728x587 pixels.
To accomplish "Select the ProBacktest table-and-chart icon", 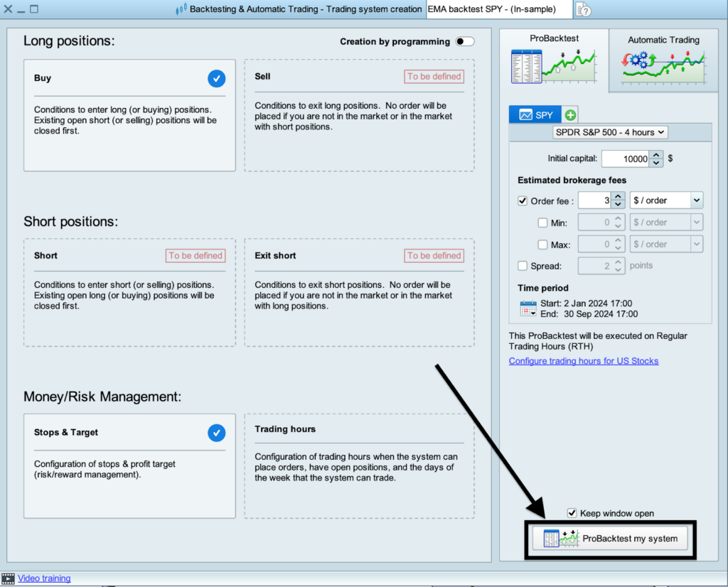I will pos(554,67).
